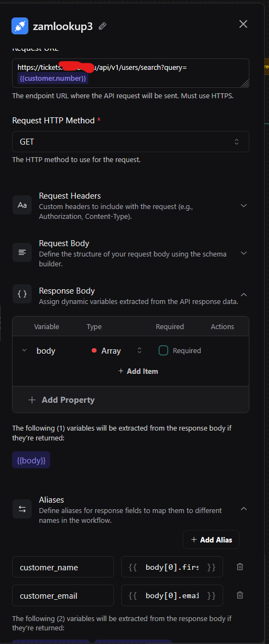Click the Request Headers Aa icon

coord(22,205)
